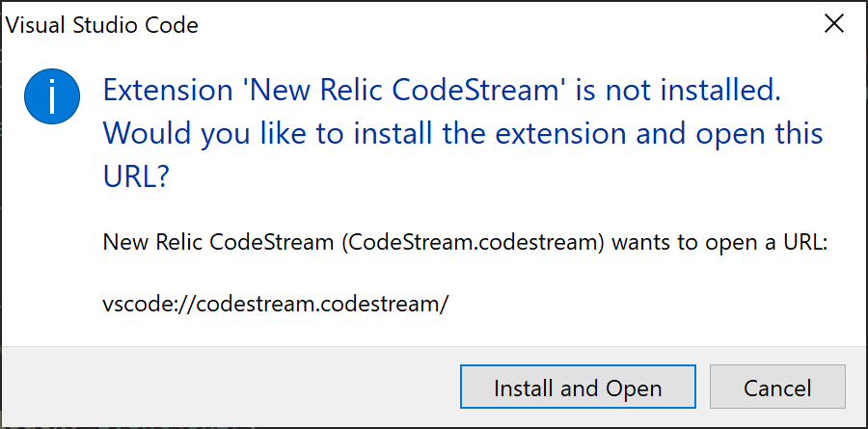Screen dimensions: 868x429
Task: Click the 'is not installed.' heading phrase
Action: click(x=678, y=91)
